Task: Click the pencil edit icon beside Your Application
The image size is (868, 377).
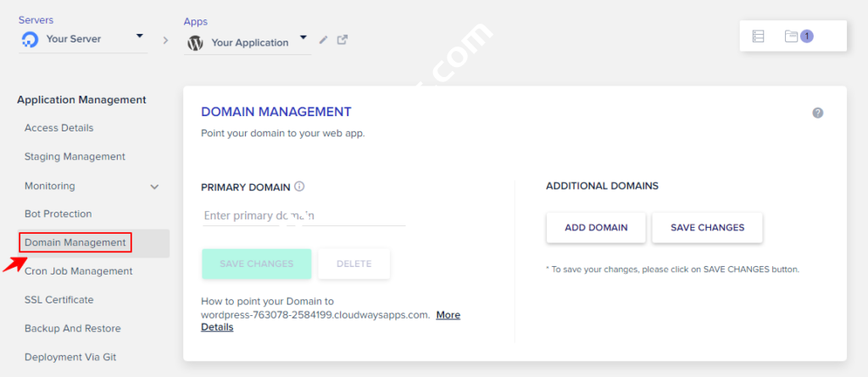Action: tap(323, 40)
